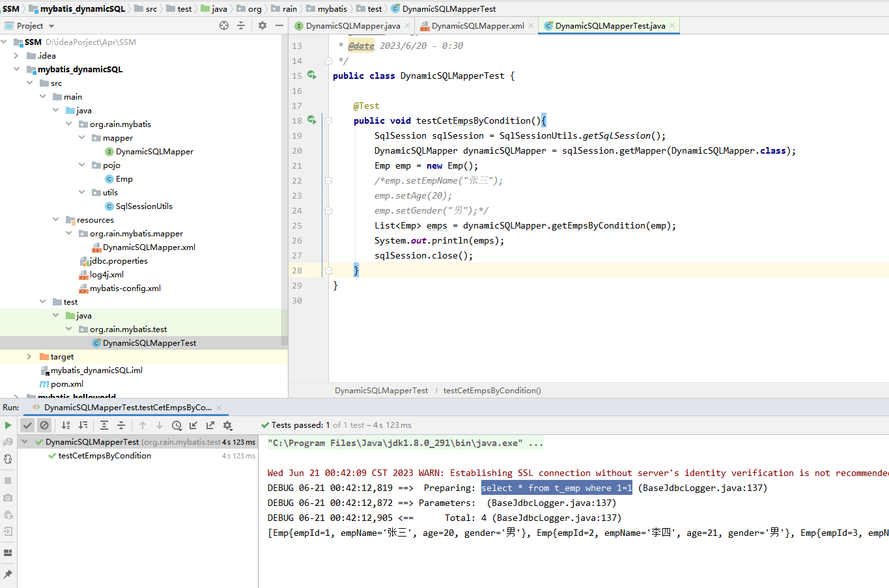Toggle show passed tests checkmark button
The image size is (889, 588).
click(27, 425)
